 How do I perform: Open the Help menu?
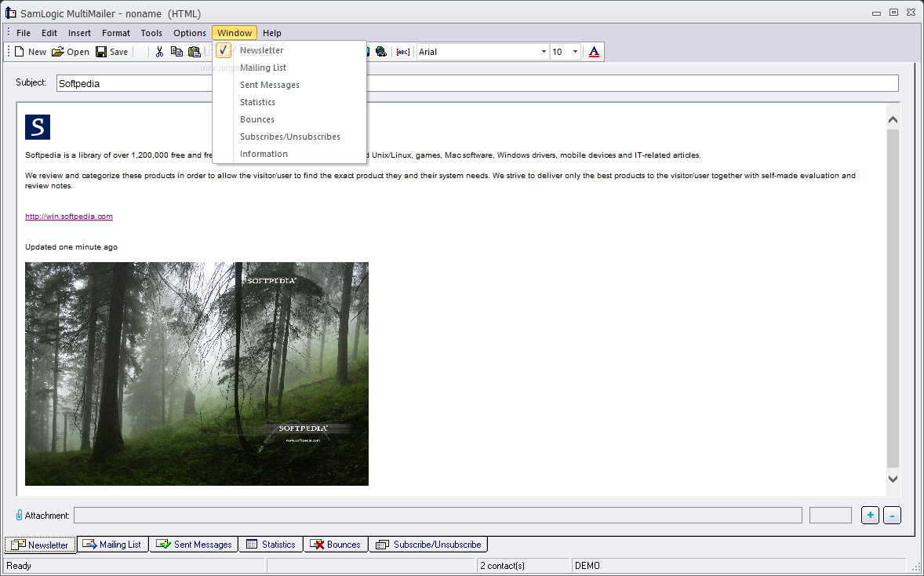click(271, 33)
